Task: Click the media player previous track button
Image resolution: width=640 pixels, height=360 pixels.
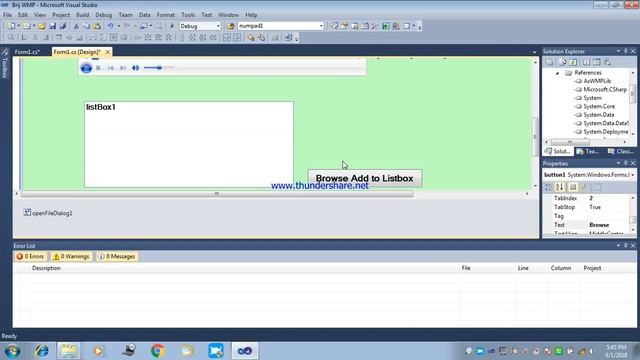Action: coord(111,68)
